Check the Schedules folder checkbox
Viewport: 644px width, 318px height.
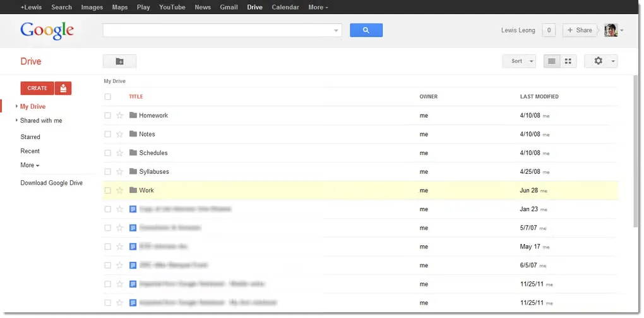(x=107, y=153)
